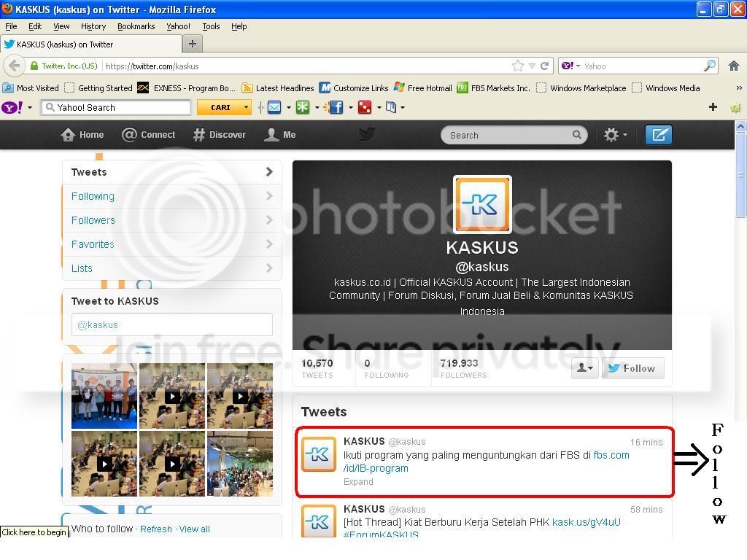Open the Me profile page
747x560 pixels.
(x=279, y=135)
